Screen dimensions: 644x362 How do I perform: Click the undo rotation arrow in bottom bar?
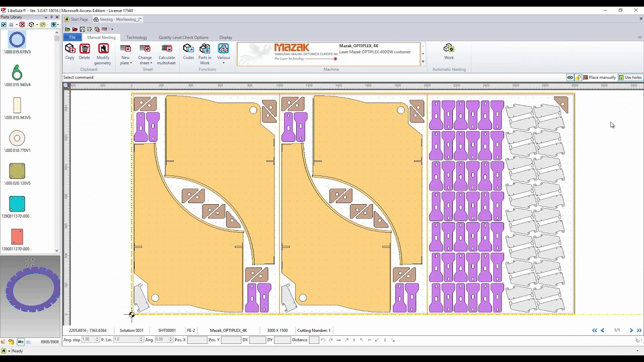323,340
